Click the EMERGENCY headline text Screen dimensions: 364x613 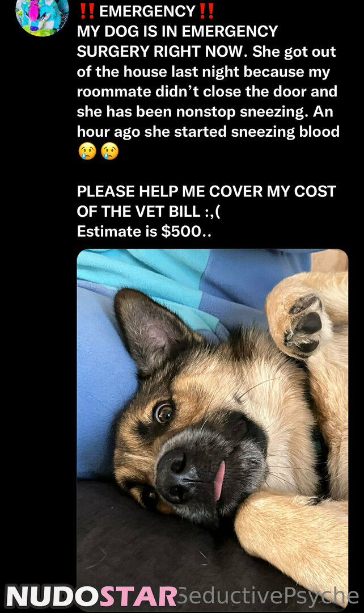[x=147, y=11]
